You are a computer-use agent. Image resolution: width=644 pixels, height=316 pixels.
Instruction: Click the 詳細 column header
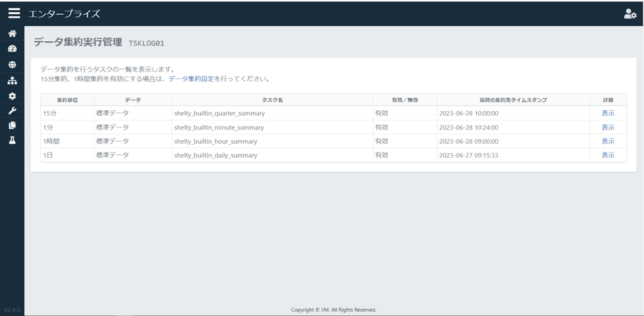coord(608,100)
